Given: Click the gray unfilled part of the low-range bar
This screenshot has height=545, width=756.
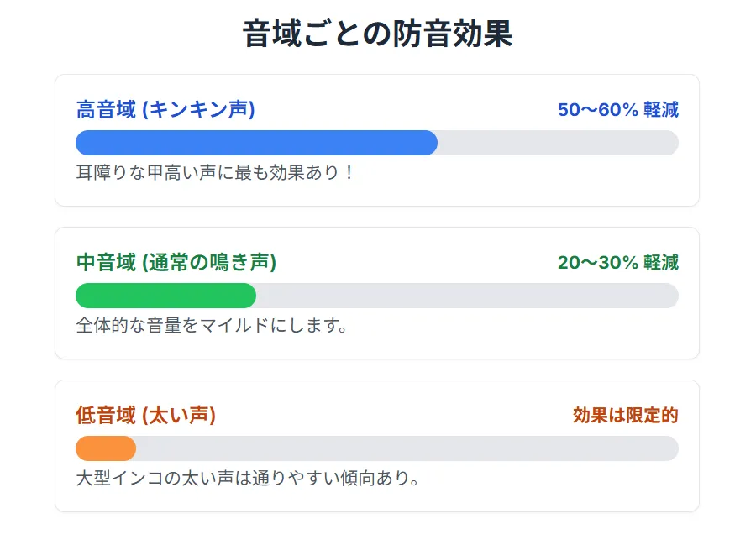Looking at the screenshot, I should [407, 448].
